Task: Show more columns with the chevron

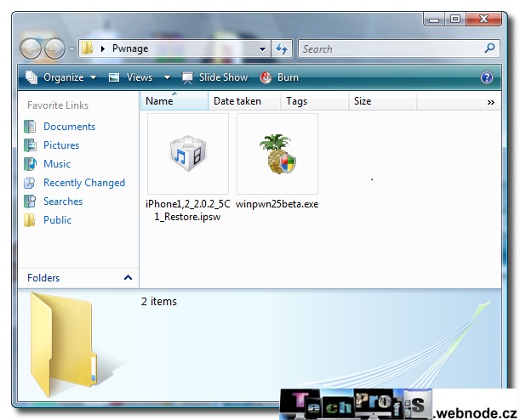Action: [x=491, y=102]
